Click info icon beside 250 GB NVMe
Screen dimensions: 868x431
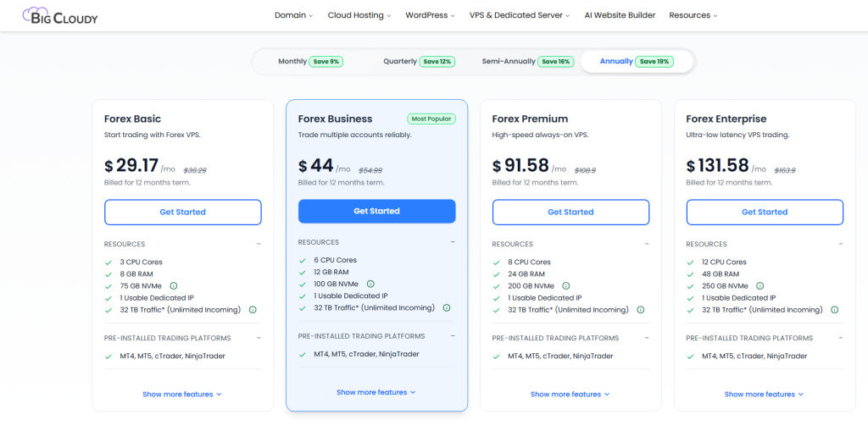click(760, 286)
